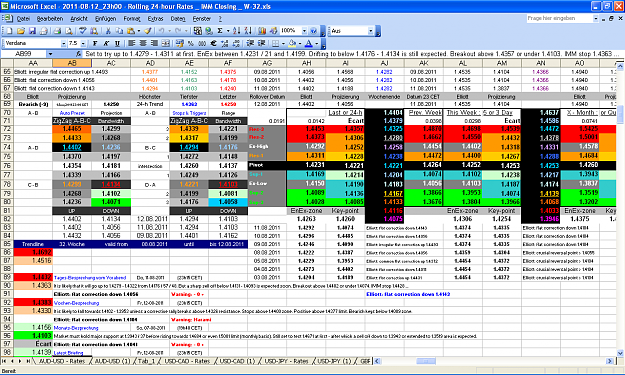
Task: Click the Print icon
Action: pyautogui.click(x=57, y=31)
